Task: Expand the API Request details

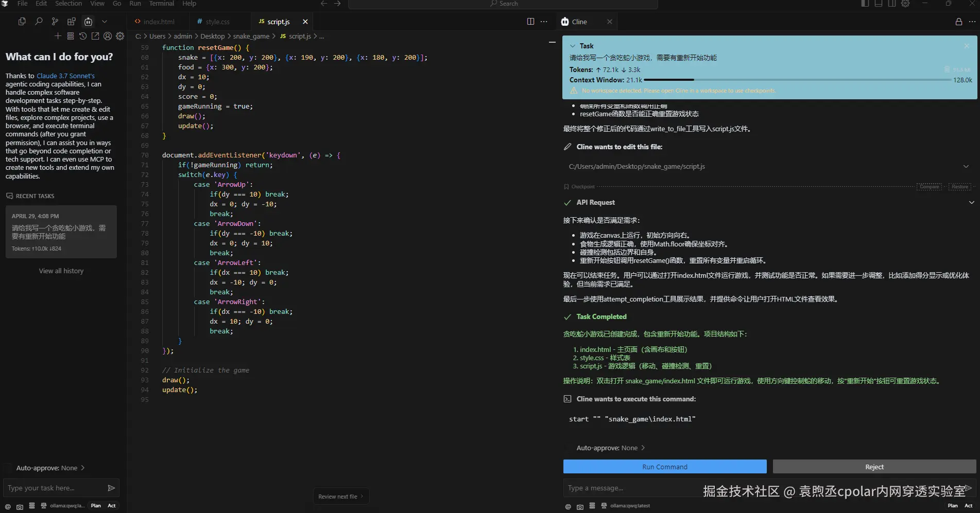Action: [x=972, y=202]
